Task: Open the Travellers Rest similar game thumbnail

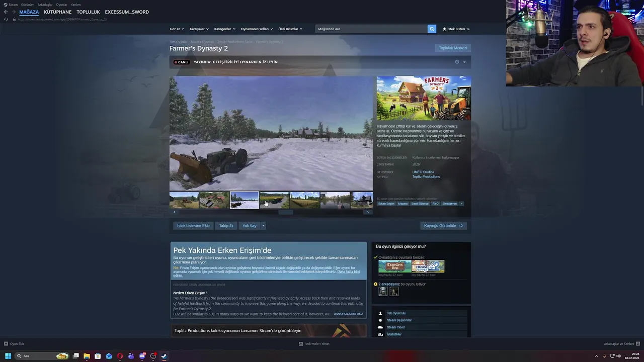Action: click(x=394, y=266)
